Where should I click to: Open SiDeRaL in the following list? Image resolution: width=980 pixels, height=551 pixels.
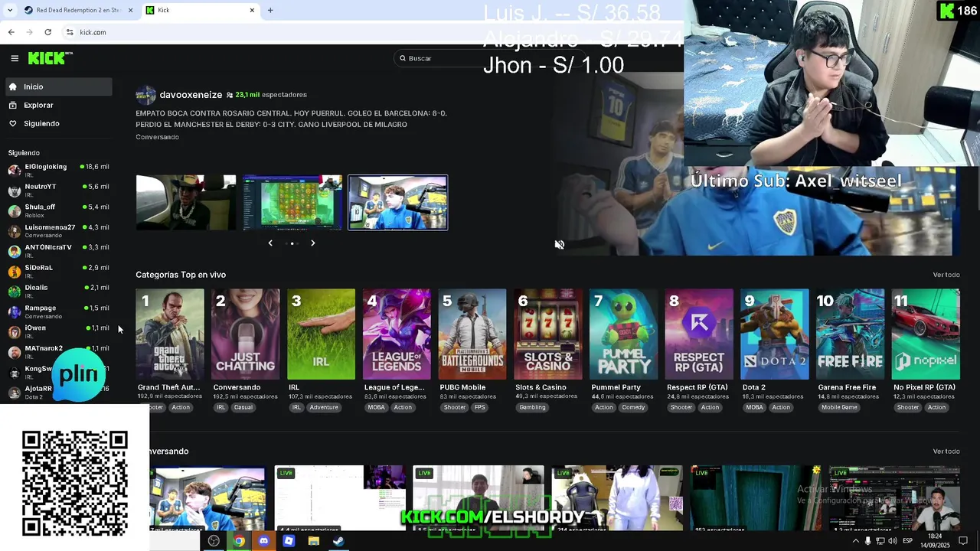point(59,271)
